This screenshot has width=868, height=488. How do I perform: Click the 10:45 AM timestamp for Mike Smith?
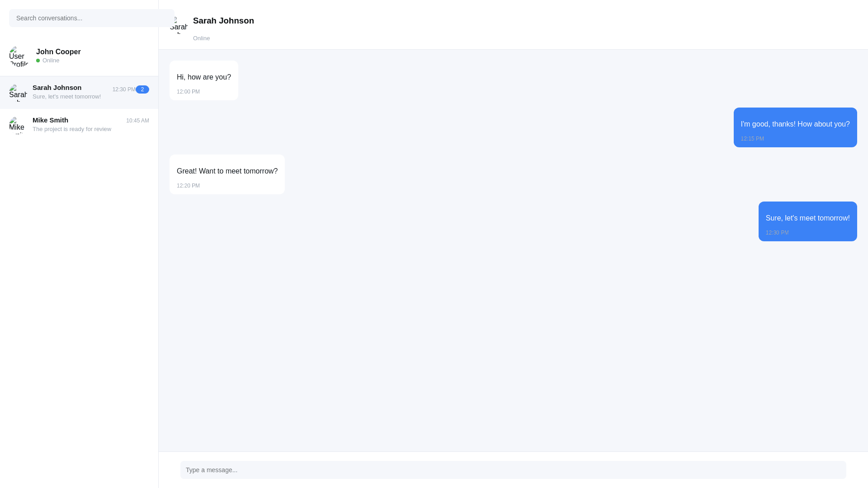click(137, 121)
